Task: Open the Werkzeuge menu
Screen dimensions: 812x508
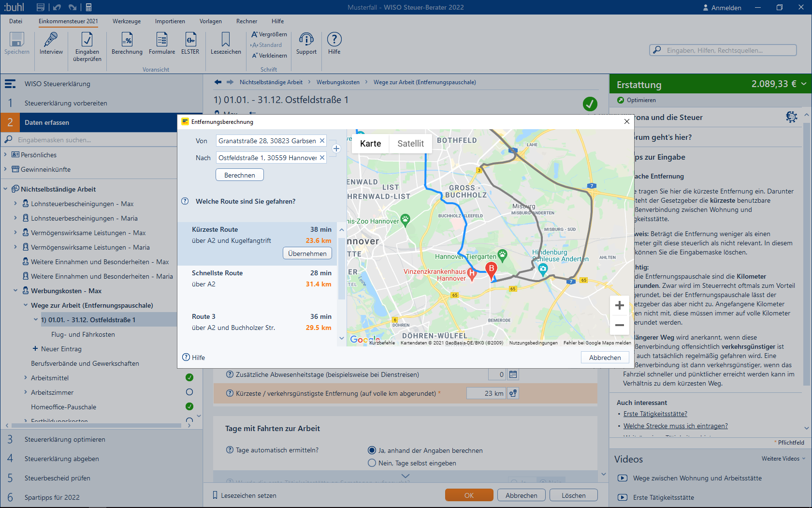Action: 127,21
